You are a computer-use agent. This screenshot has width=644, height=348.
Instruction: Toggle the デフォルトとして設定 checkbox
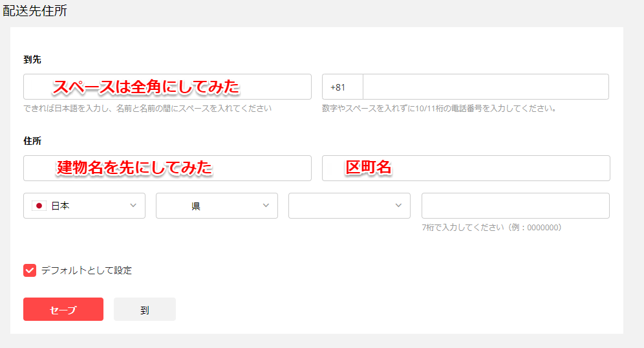point(30,270)
